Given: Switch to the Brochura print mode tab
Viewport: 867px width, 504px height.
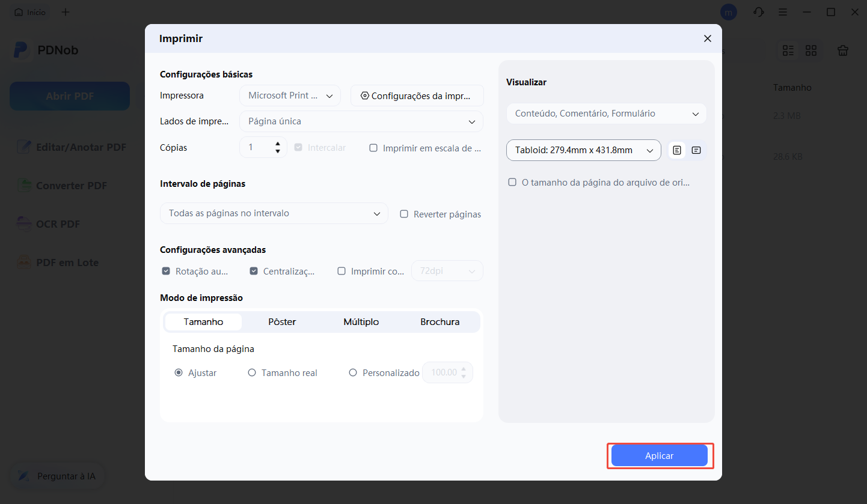Looking at the screenshot, I should 440,322.
